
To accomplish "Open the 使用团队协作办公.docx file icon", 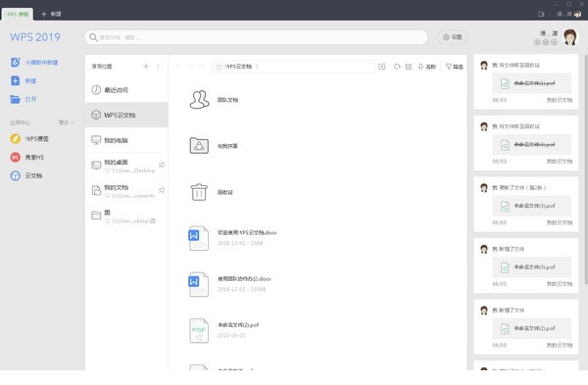I will (198, 284).
